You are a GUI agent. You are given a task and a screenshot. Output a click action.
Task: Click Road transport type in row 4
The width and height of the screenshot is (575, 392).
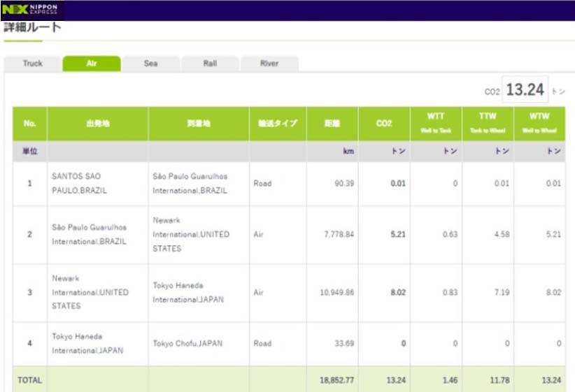[x=262, y=344]
